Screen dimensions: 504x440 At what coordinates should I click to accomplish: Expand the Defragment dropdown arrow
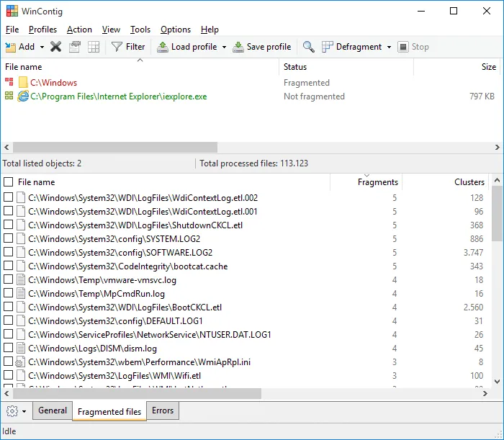[x=389, y=48]
